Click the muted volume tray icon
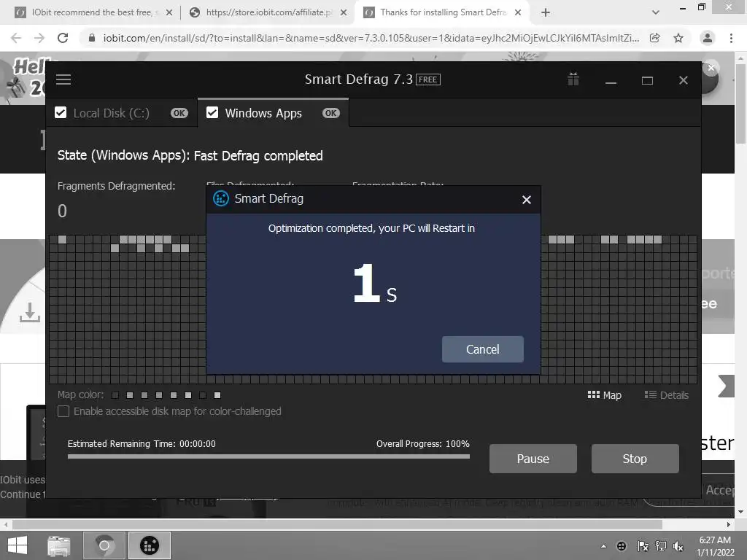The height and width of the screenshot is (560, 747). click(x=678, y=546)
